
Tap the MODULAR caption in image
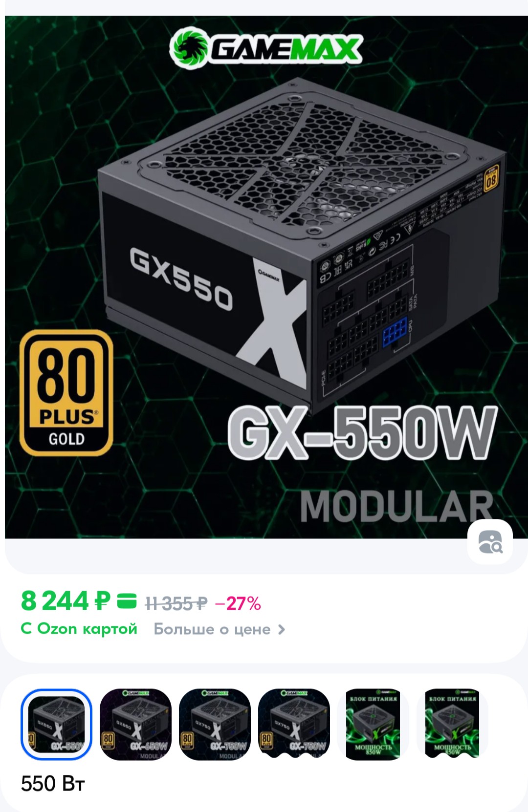tap(396, 507)
